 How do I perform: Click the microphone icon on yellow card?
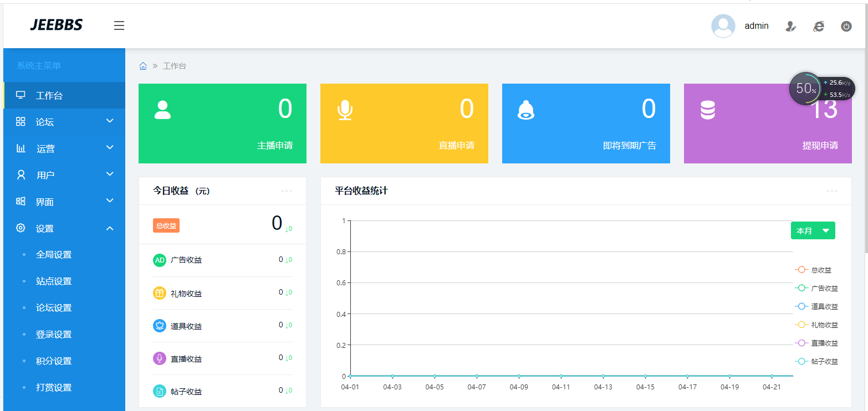click(345, 110)
